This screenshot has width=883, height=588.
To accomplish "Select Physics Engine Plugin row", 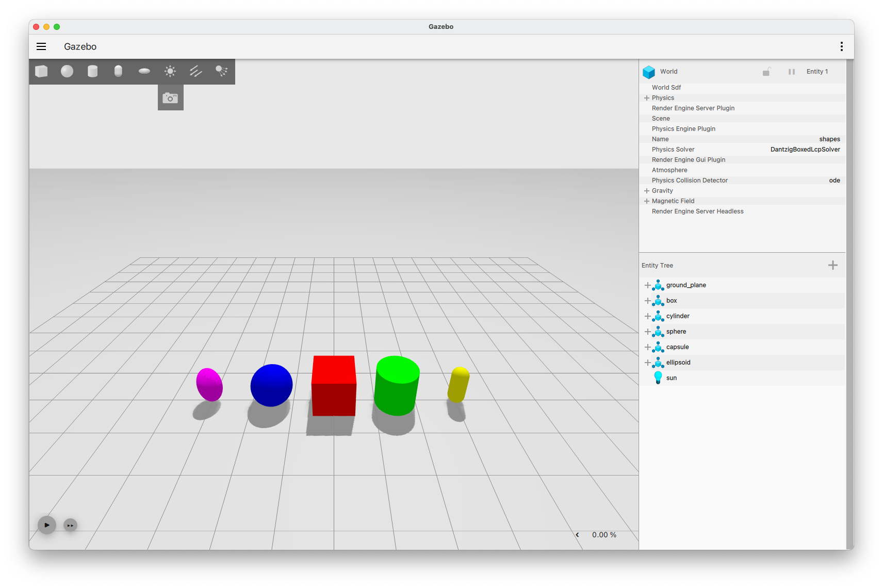I will 742,129.
